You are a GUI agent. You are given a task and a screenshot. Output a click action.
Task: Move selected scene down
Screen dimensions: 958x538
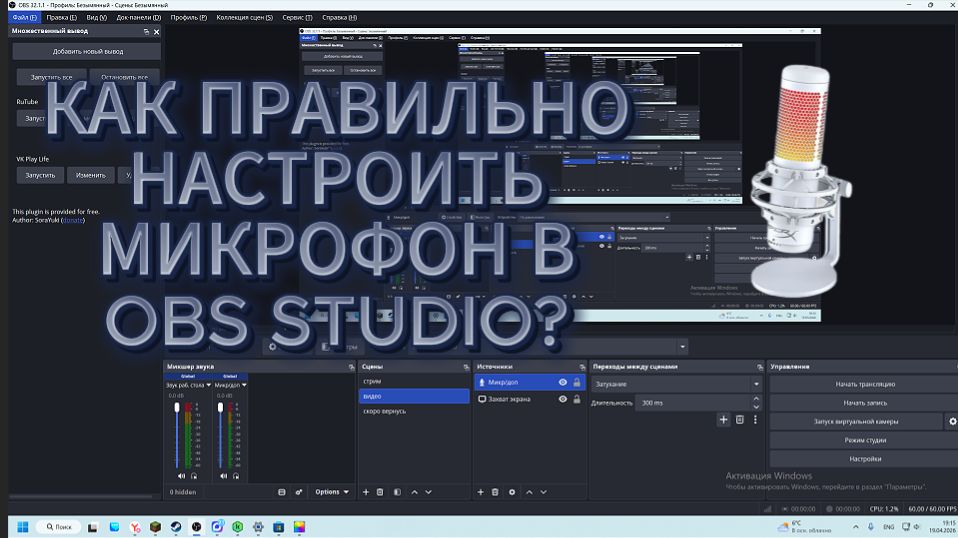tap(428, 492)
